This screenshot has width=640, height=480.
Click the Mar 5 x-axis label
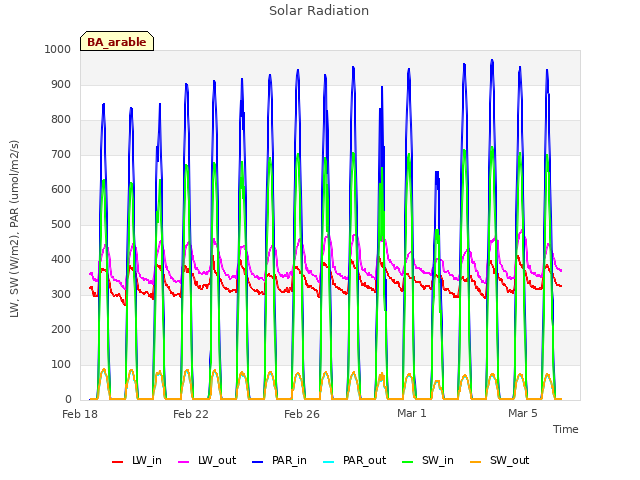(x=522, y=413)
